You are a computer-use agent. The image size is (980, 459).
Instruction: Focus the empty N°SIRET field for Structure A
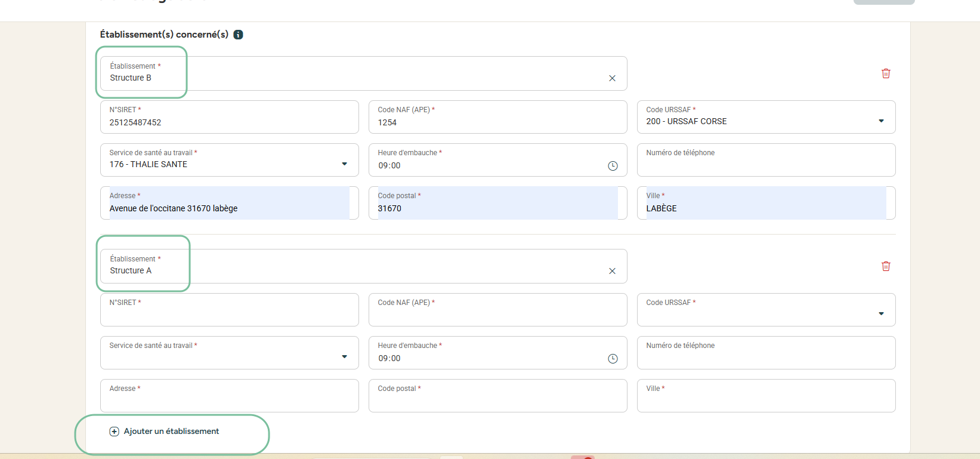[x=229, y=314]
